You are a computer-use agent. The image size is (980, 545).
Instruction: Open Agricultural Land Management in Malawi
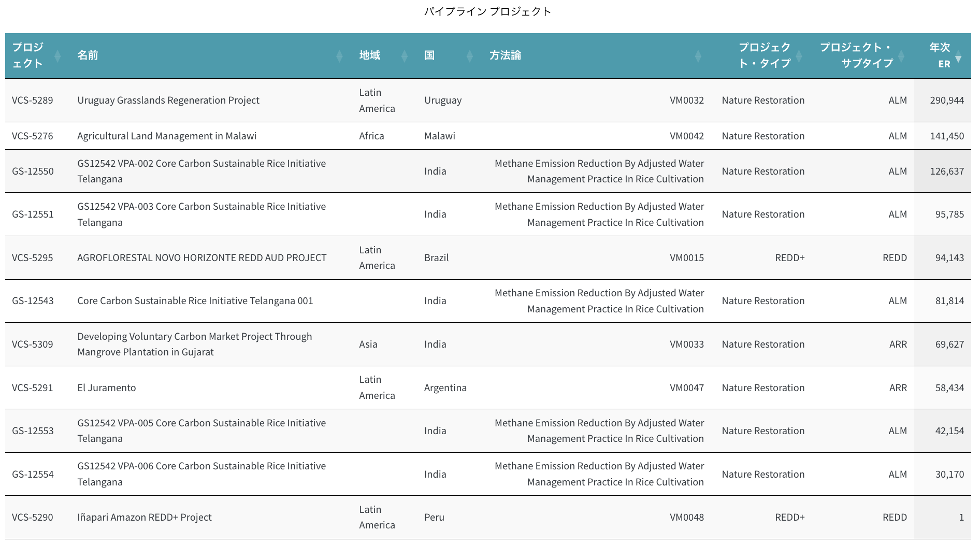click(167, 136)
